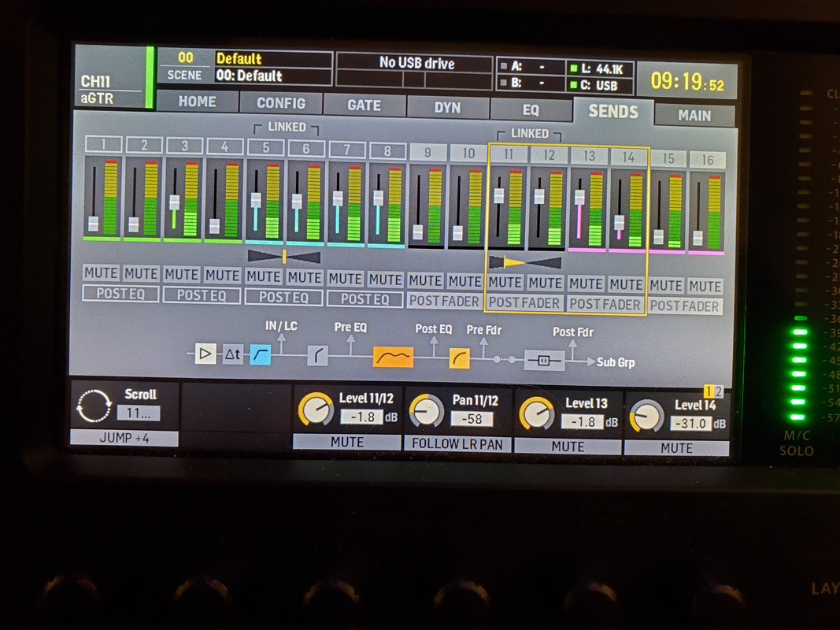The image size is (840, 630).
Task: Click the L: 44.1K sample rate indicator
Action: point(600,69)
